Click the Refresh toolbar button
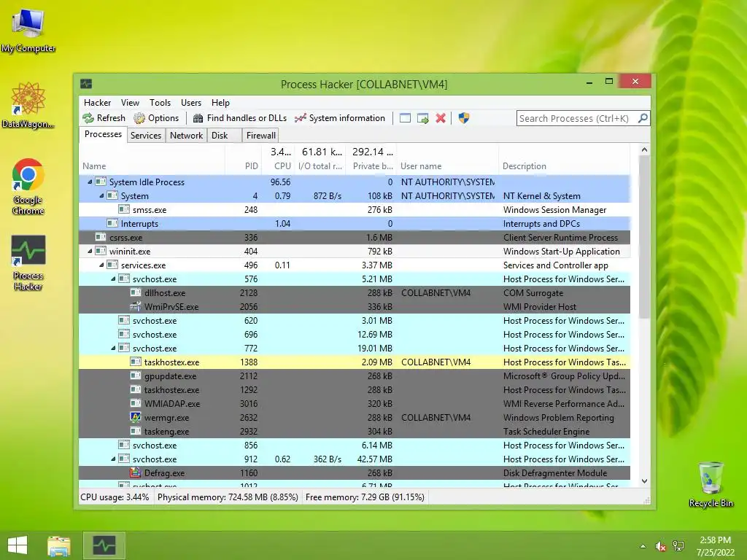This screenshot has height=560, width=747. pos(104,118)
